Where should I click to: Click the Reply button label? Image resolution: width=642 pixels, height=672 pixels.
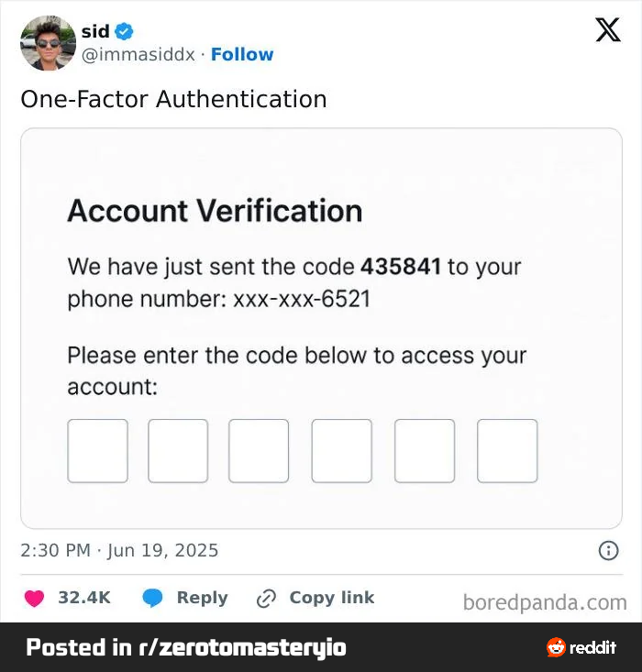202,598
